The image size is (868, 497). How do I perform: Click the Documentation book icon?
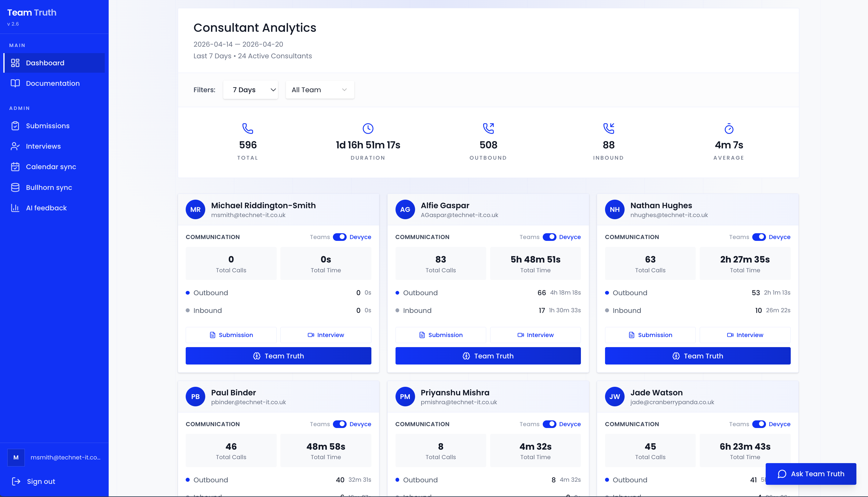15,84
